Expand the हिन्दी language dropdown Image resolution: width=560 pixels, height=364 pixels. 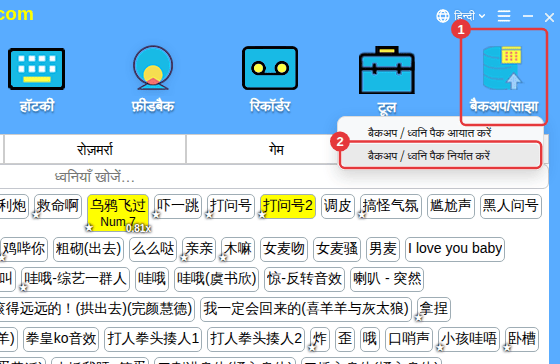pos(469,16)
